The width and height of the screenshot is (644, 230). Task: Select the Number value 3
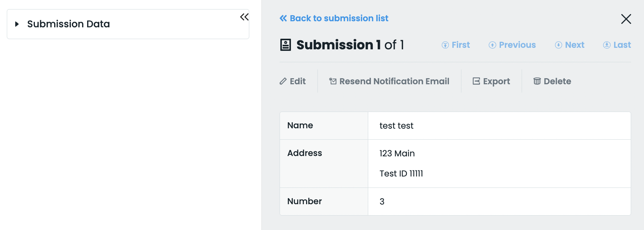coord(382,202)
